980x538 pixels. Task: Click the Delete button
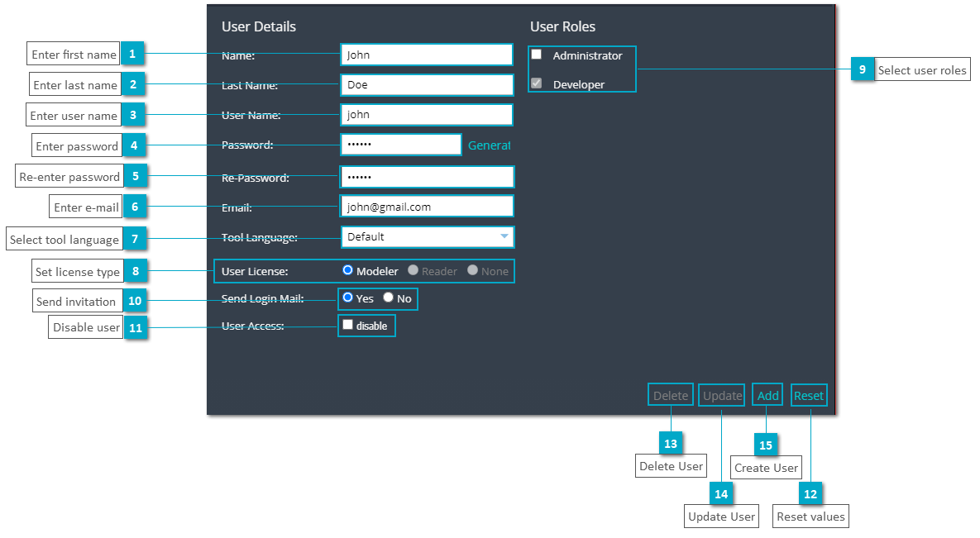[x=671, y=395]
